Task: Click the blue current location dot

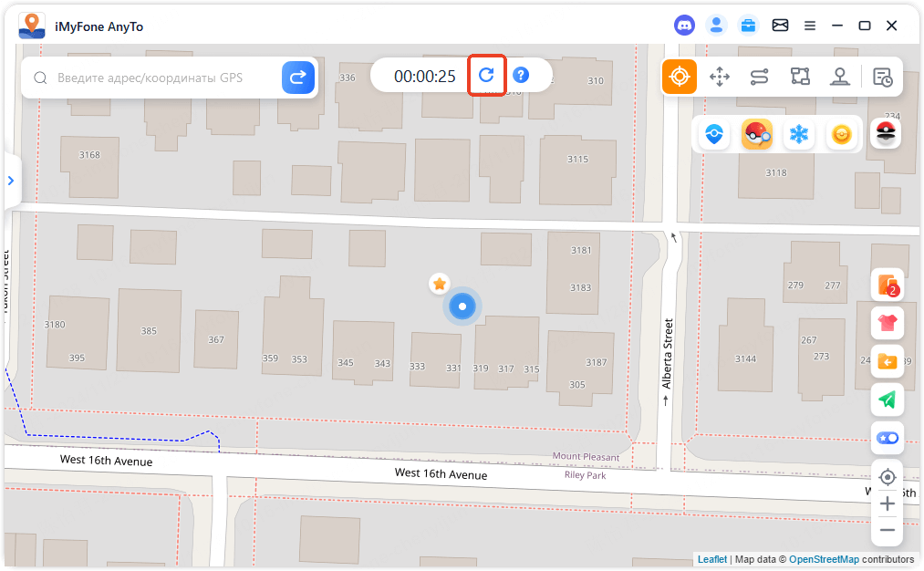Action: (462, 306)
